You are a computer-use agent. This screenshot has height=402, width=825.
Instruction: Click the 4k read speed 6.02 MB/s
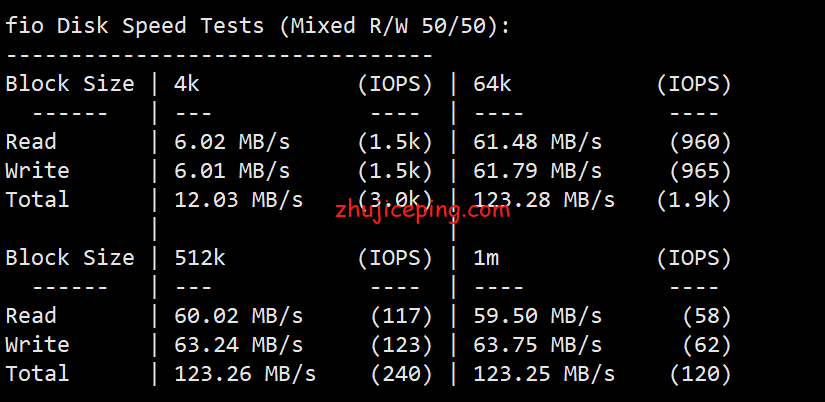click(232, 142)
